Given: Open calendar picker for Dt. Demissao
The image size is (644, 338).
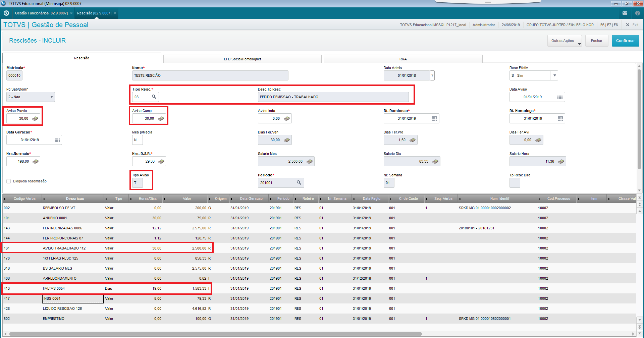Looking at the screenshot, I should pyautogui.click(x=434, y=118).
